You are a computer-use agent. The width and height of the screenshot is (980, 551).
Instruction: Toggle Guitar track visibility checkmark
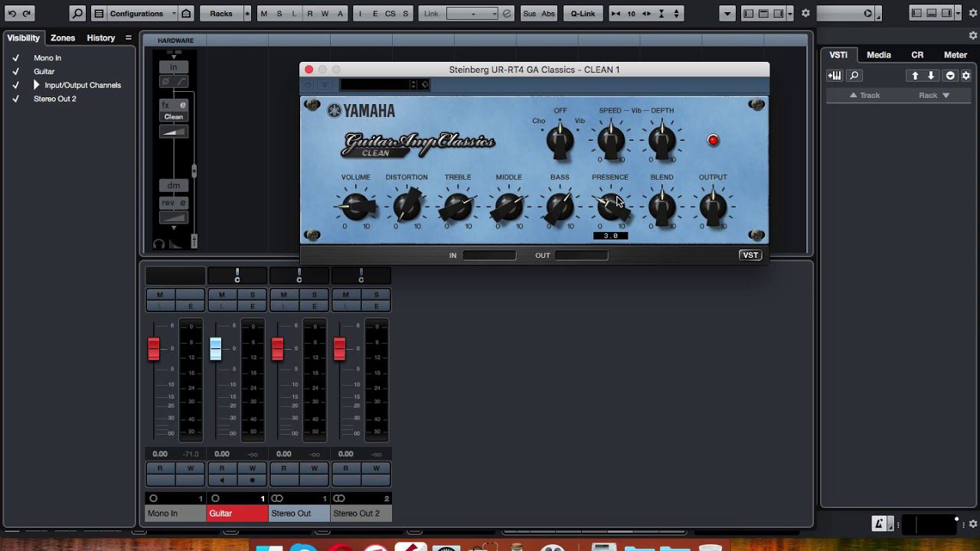16,71
